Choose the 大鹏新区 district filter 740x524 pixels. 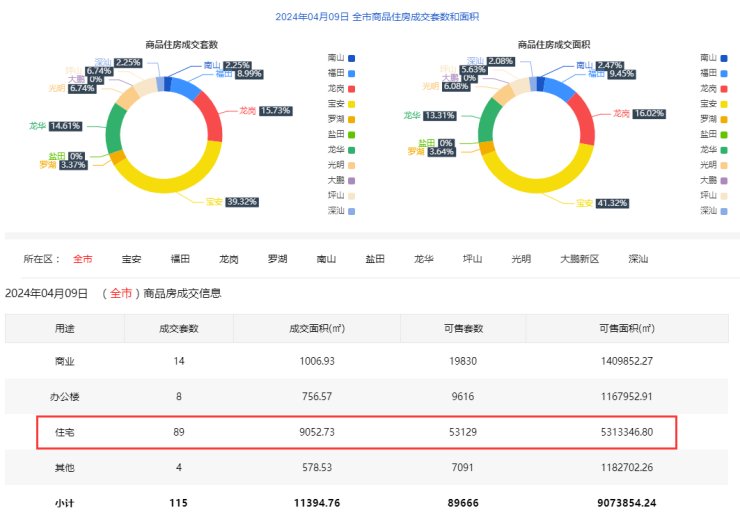point(579,259)
